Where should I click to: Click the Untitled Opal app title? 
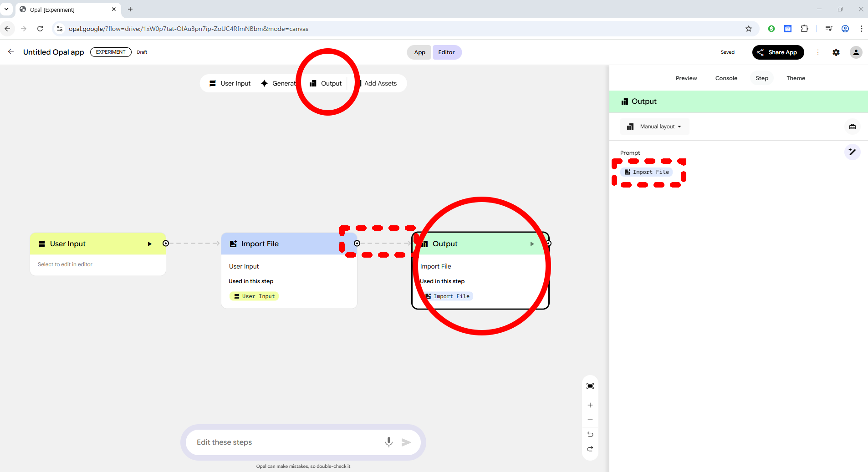[x=54, y=52]
